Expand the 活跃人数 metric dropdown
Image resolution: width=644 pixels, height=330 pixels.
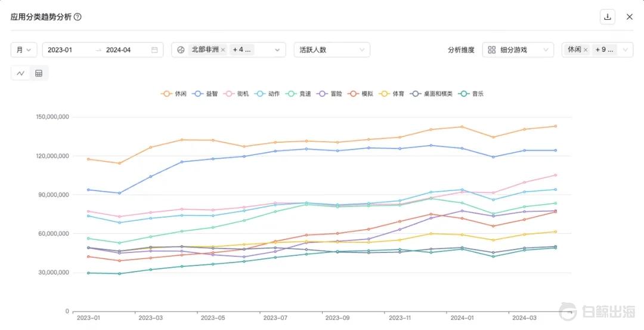tap(332, 50)
